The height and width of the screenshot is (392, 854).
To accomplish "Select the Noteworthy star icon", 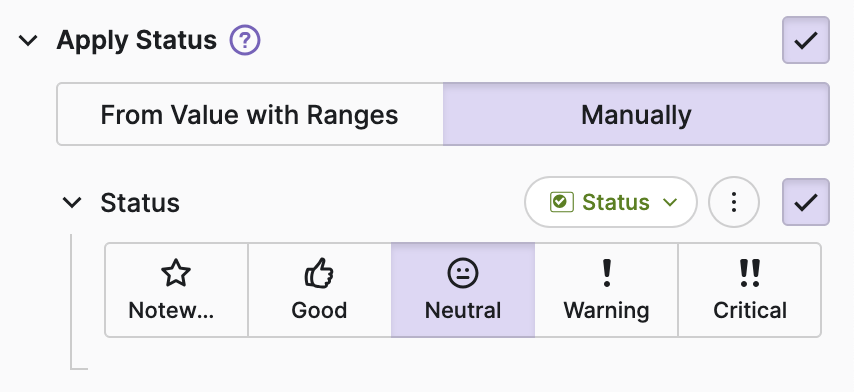I will (x=176, y=273).
